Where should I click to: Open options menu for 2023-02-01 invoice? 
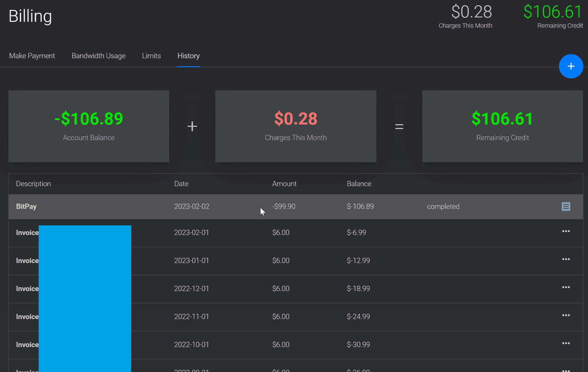(566, 231)
